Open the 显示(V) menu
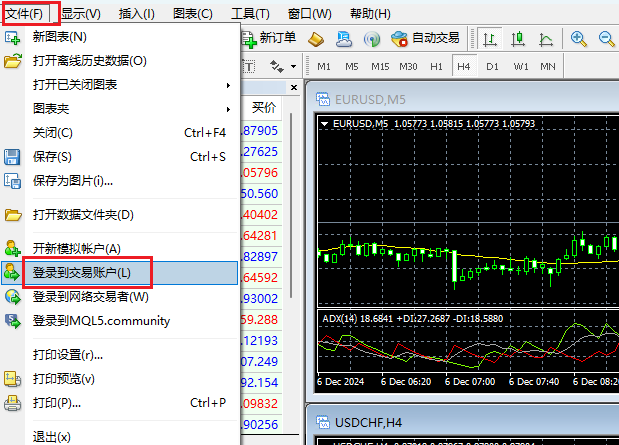This screenshot has height=445, width=619. click(81, 14)
